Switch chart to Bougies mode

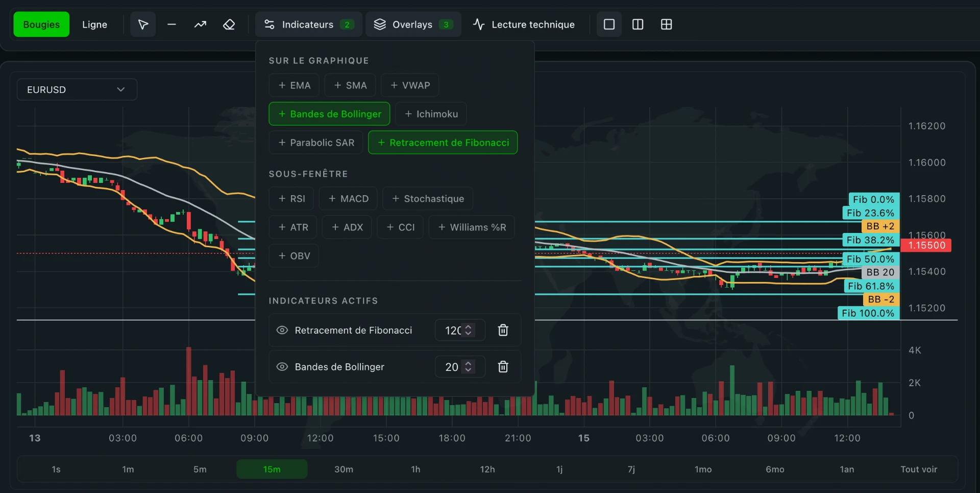pyautogui.click(x=41, y=25)
